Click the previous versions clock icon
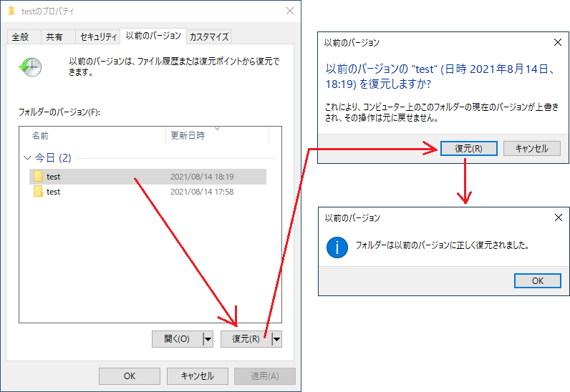 tap(31, 67)
